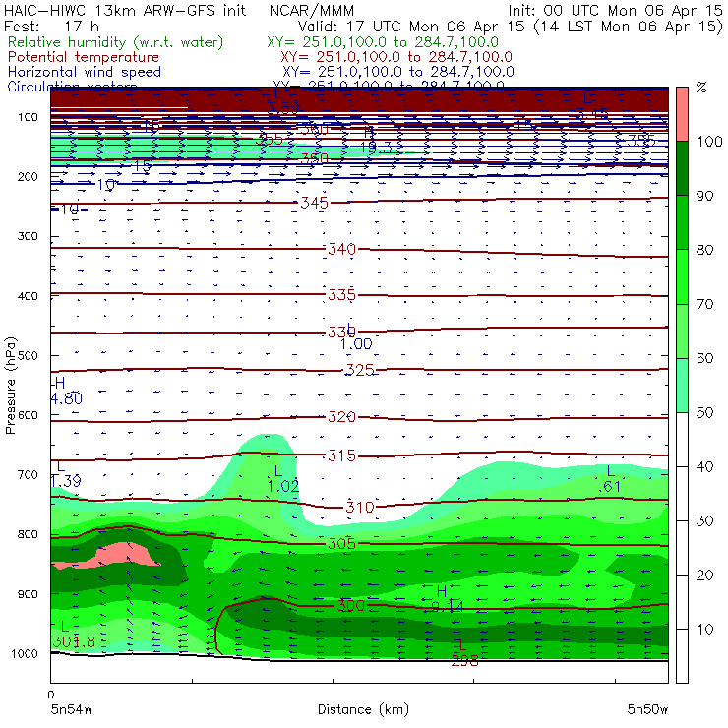The height and width of the screenshot is (728, 728).
Task: Click the 70–80% bright green colorbar segment
Action: click(682, 276)
